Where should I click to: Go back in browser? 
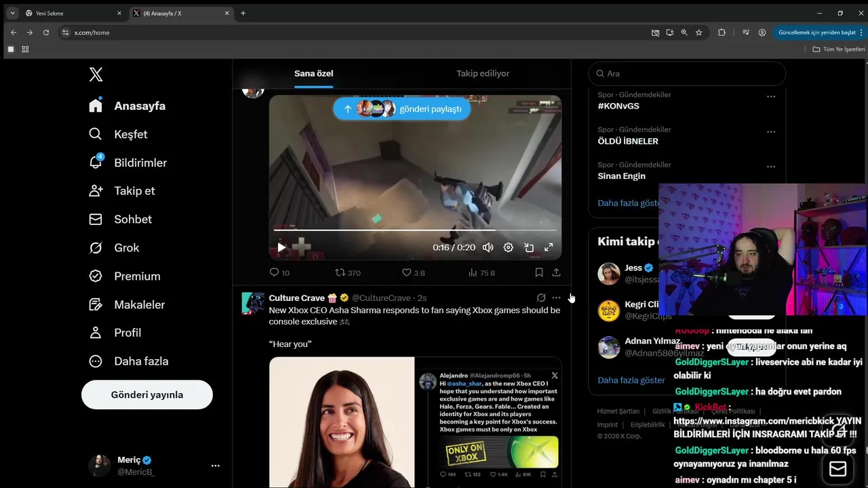click(x=14, y=33)
